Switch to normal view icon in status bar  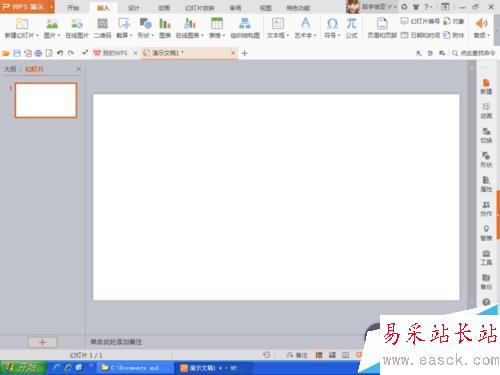[319, 355]
